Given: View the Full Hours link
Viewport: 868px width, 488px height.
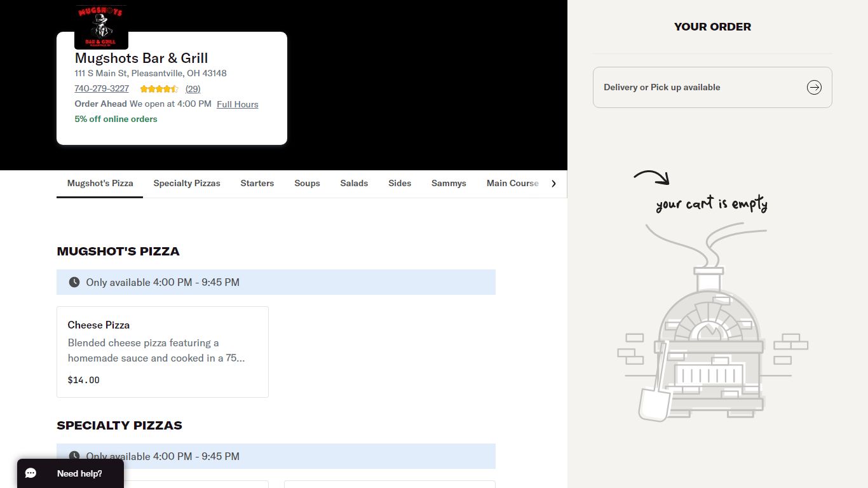Looking at the screenshot, I should [x=238, y=104].
